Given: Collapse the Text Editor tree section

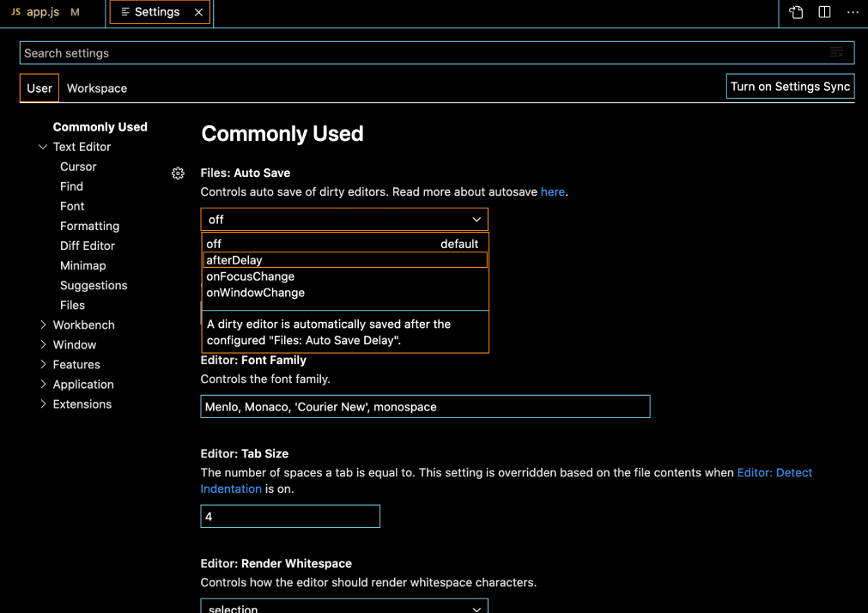Looking at the screenshot, I should [x=43, y=147].
